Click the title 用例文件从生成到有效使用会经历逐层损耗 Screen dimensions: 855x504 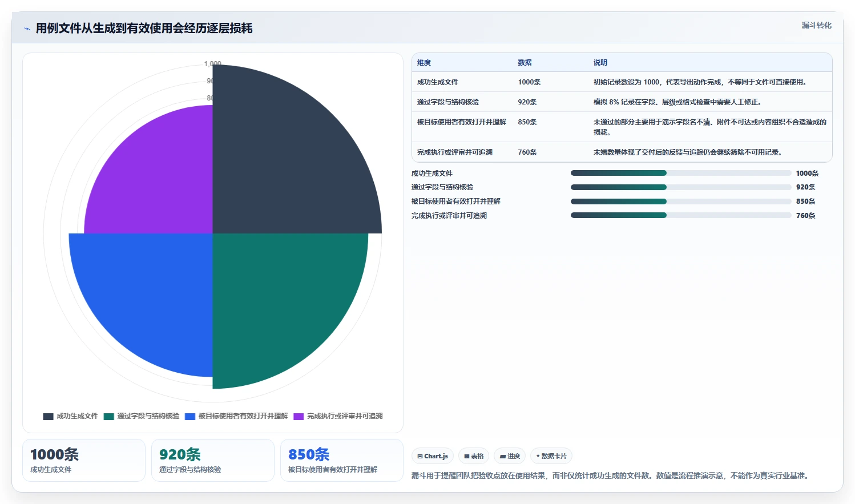tap(144, 29)
